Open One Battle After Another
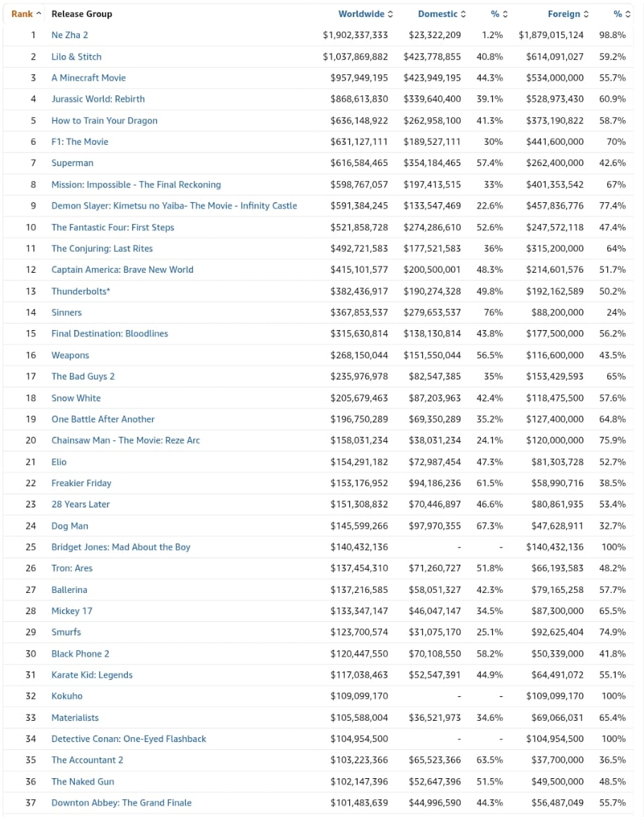This screenshot has height=817, width=644. click(x=103, y=419)
